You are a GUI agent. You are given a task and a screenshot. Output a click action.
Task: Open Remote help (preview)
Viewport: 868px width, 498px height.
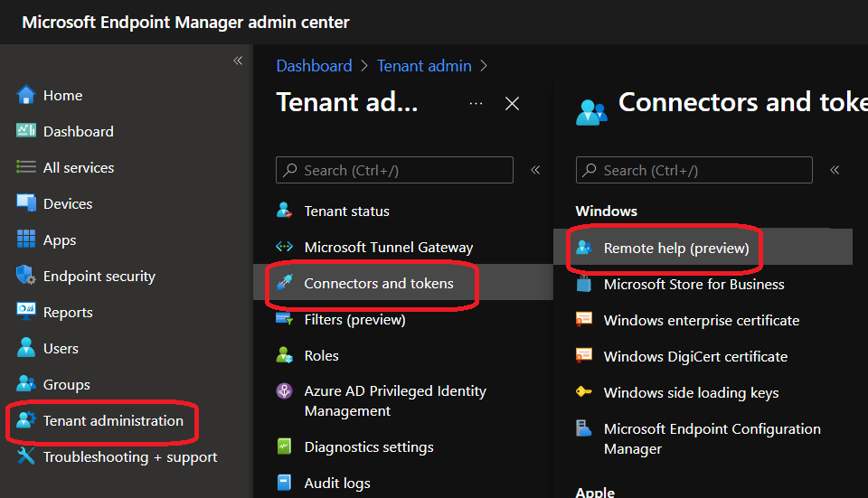[676, 248]
